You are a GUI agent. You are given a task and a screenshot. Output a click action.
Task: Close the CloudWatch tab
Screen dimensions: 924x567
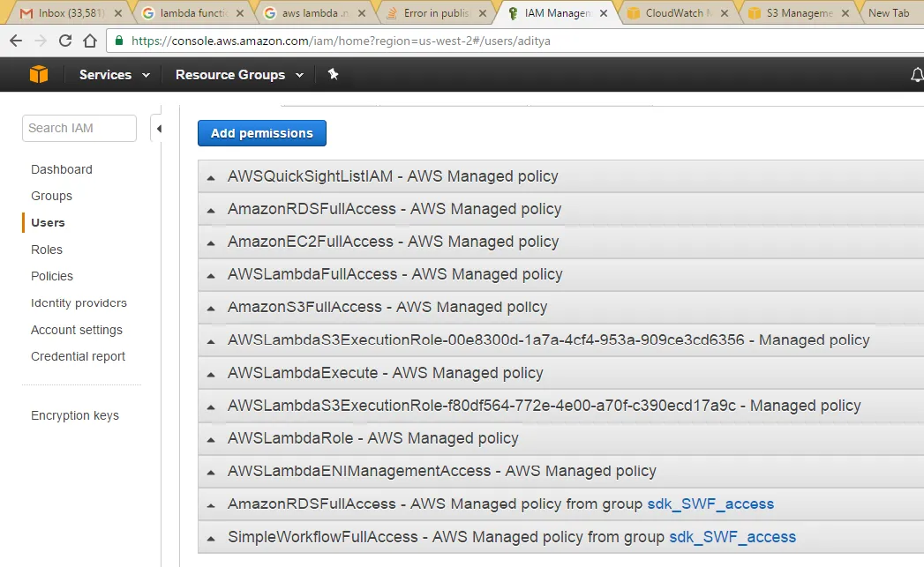click(725, 13)
